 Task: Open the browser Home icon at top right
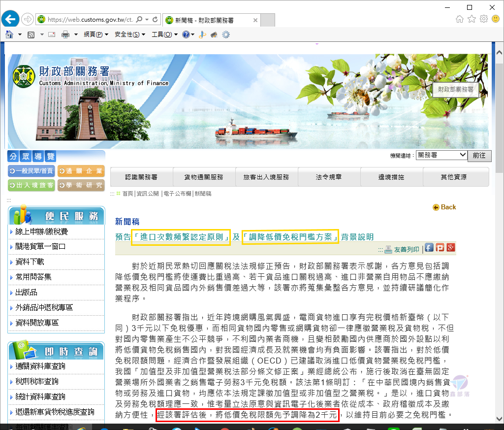pyautogui.click(x=460, y=19)
